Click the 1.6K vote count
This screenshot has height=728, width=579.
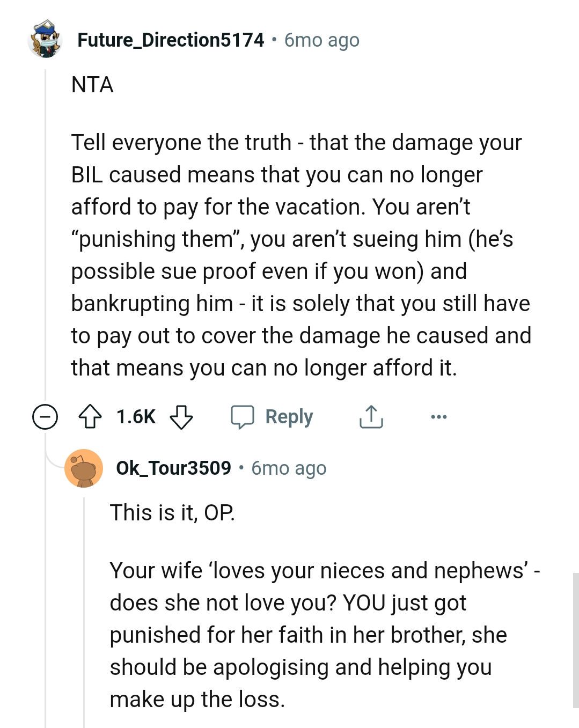pyautogui.click(x=136, y=416)
